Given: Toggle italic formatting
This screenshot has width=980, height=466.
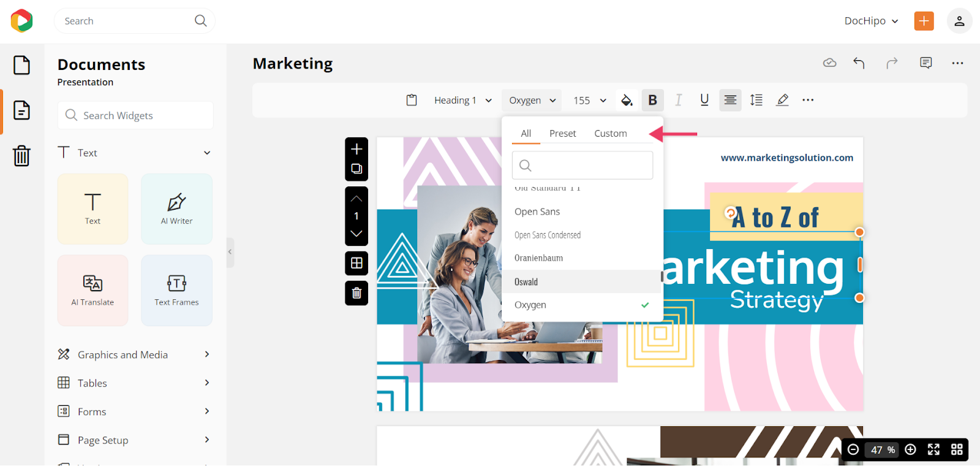Looking at the screenshot, I should point(678,100).
